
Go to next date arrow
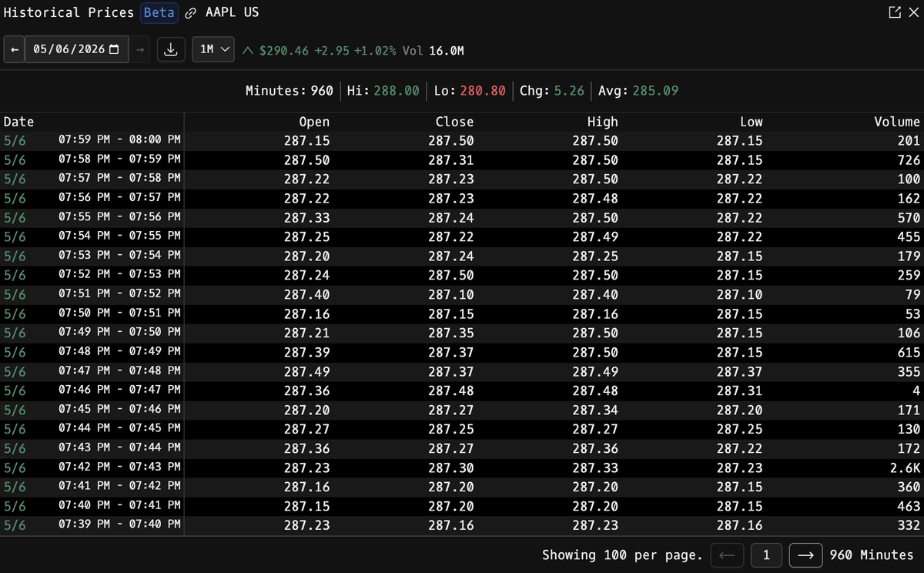(139, 49)
